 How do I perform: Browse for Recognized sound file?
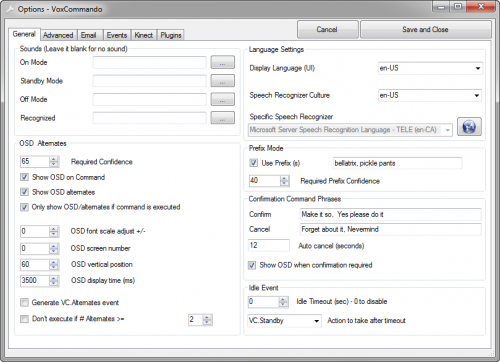222,118
